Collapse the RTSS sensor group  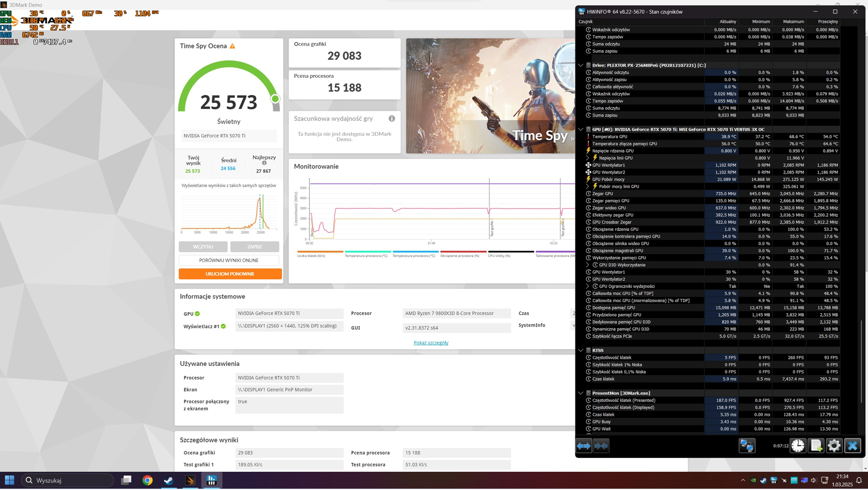580,350
